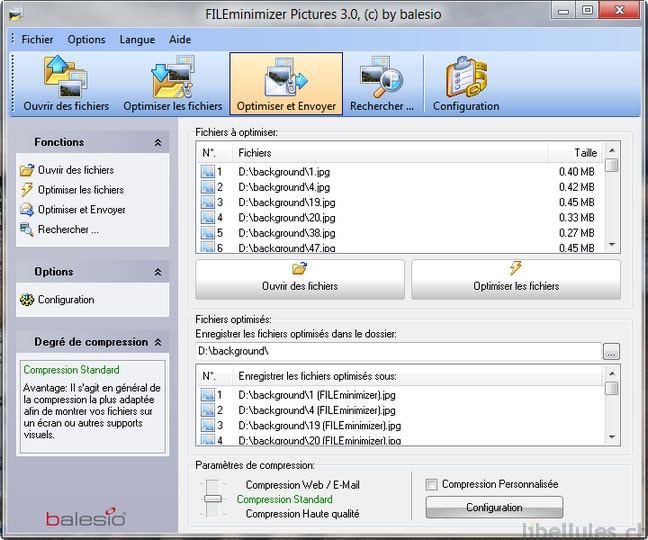Click Configuration link in Options panel
This screenshot has height=540, width=648.
(x=66, y=300)
